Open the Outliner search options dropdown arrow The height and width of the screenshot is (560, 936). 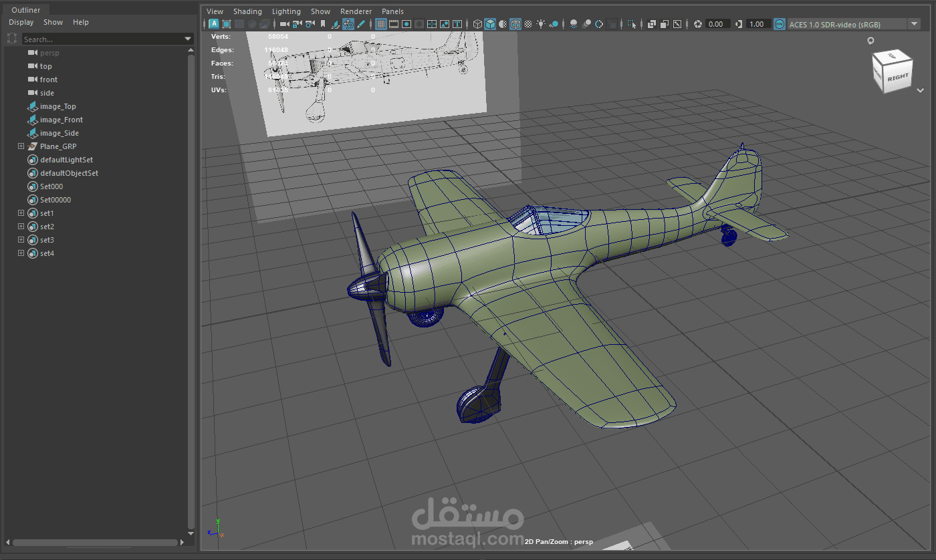coord(188,39)
